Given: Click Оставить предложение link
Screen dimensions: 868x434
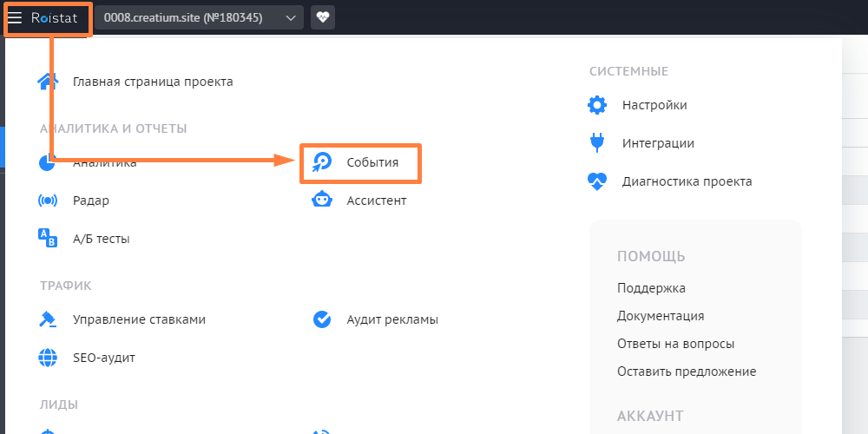Looking at the screenshot, I should tap(687, 372).
